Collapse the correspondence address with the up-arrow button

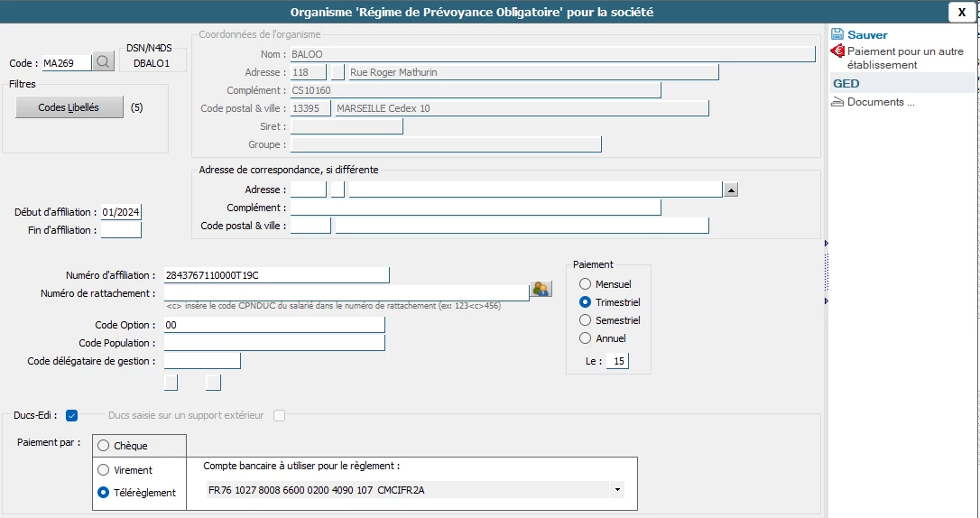pos(731,190)
